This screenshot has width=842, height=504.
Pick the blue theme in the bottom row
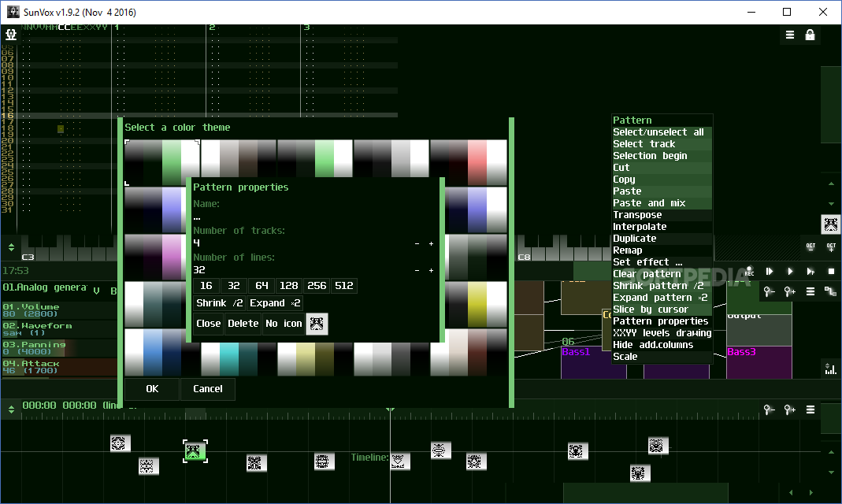(162, 352)
